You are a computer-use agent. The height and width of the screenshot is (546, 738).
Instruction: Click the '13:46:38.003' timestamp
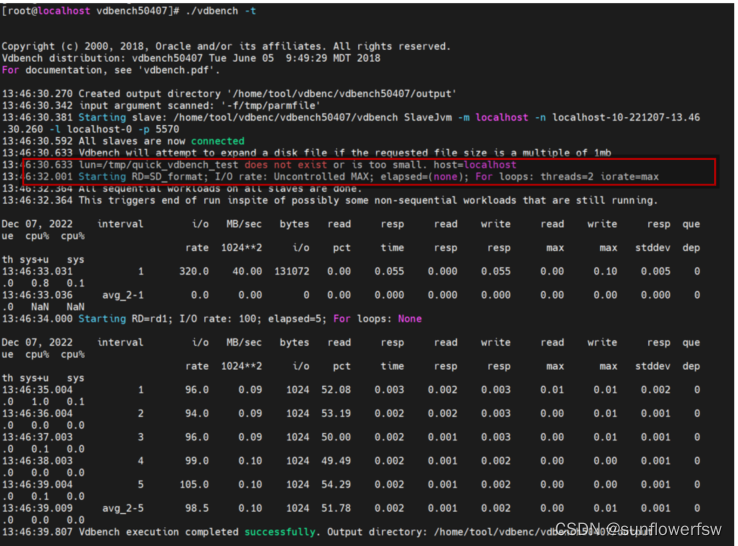[x=37, y=460]
